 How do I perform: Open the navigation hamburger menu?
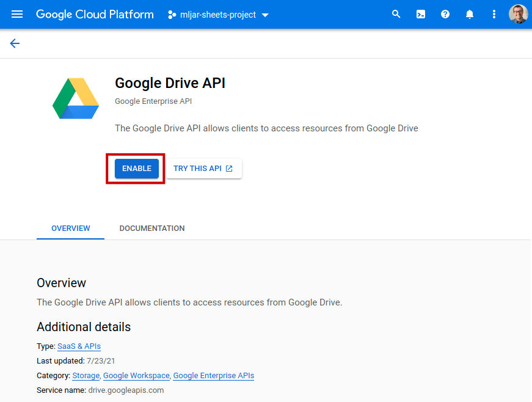16,14
